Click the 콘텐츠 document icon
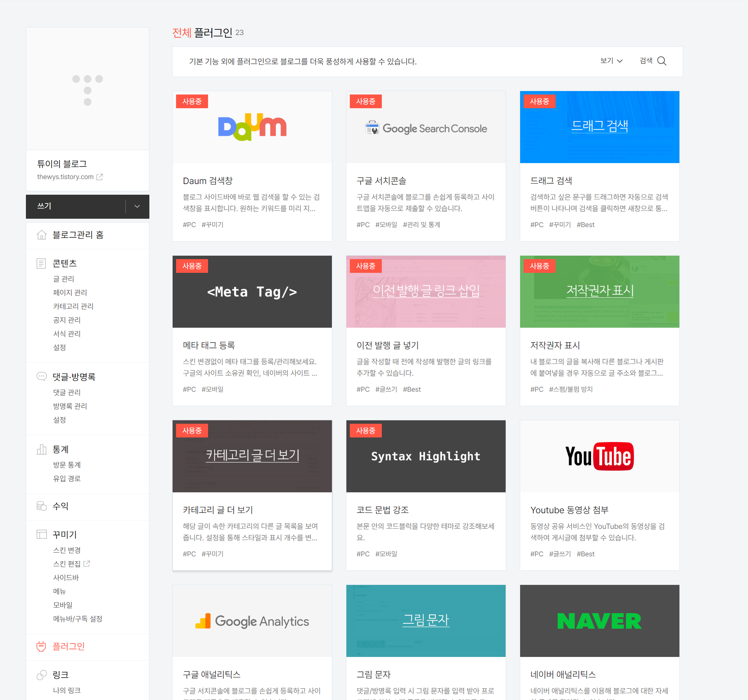Image resolution: width=748 pixels, height=700 pixels. pyautogui.click(x=41, y=263)
